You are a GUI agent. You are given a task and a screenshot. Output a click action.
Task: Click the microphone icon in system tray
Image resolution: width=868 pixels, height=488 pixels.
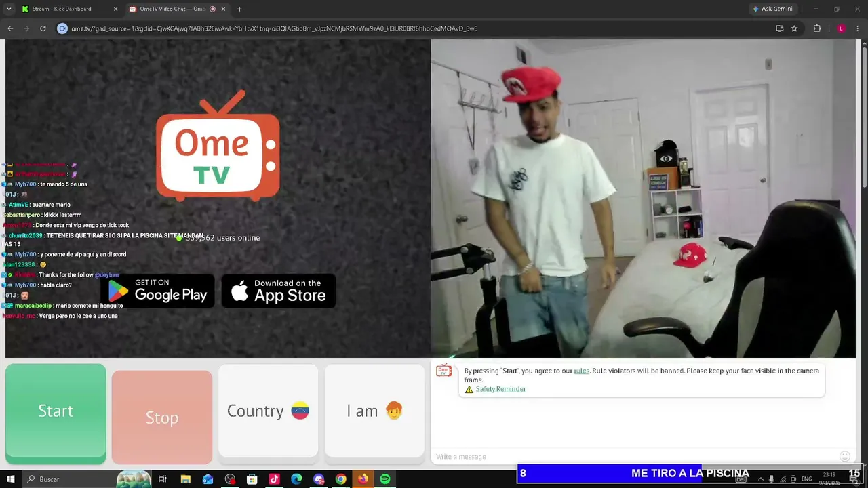(771, 479)
